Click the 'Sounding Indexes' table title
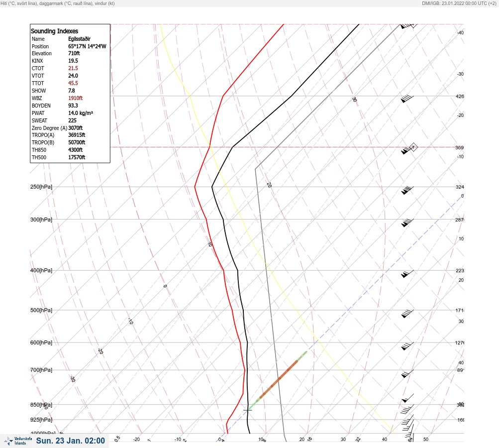The image size is (499, 448). coord(54,31)
